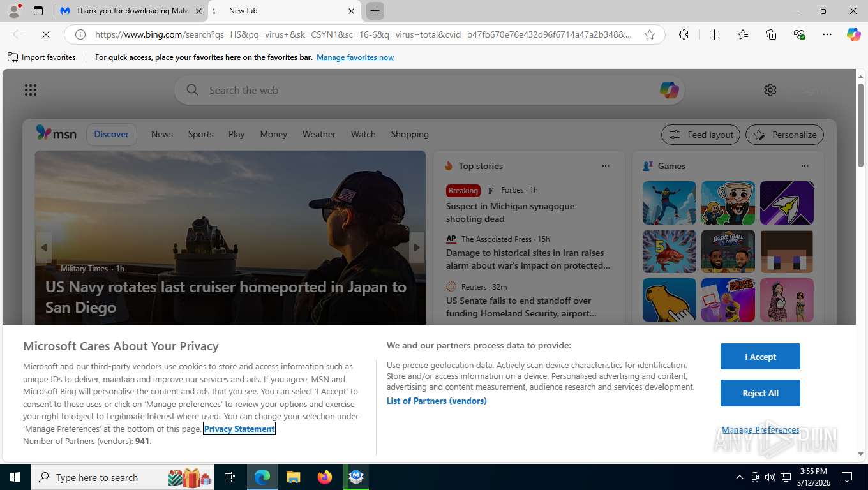Open Top stories more options menu
This screenshot has height=490, width=868.
pos(606,166)
